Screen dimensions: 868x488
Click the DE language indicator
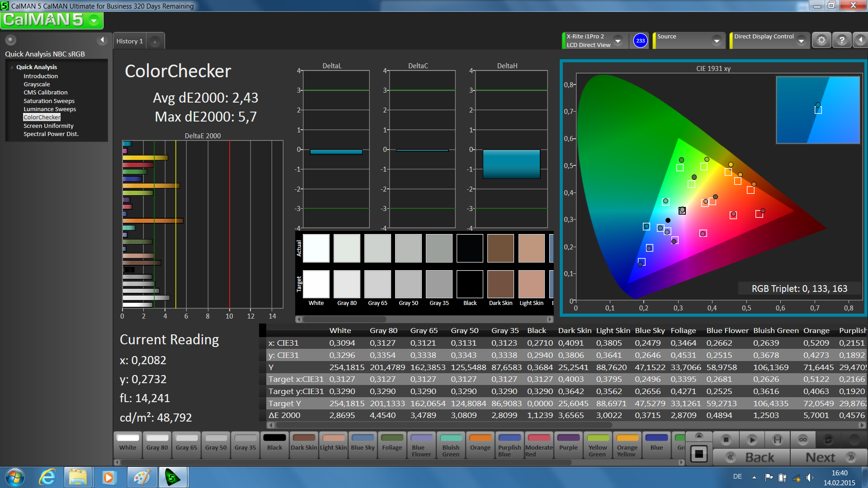tap(737, 477)
